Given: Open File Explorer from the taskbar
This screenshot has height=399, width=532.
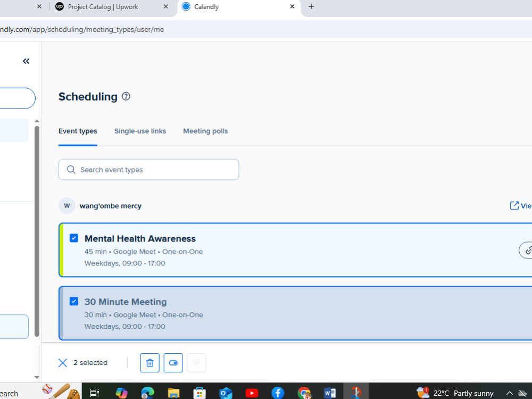Looking at the screenshot, I should [173, 393].
